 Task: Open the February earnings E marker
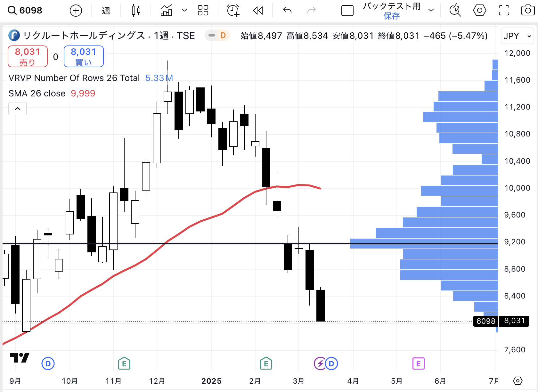click(x=266, y=363)
